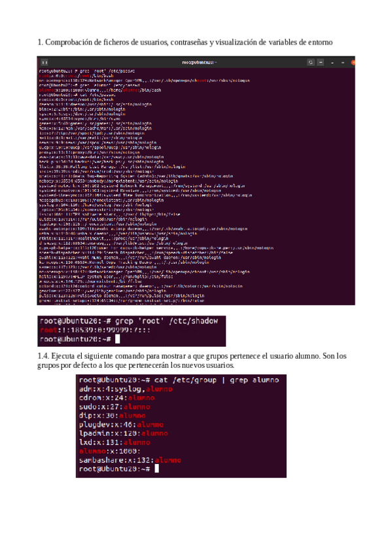The image size is (392, 555).
Task: Click the cursor block in the shadow terminal
Action: pos(118,340)
